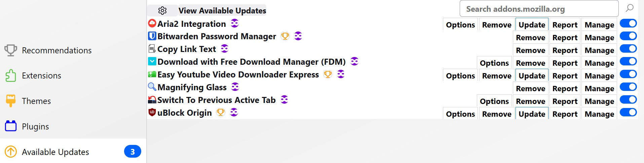
Task: Open the gear tools menu for add-ons
Action: 162,11
